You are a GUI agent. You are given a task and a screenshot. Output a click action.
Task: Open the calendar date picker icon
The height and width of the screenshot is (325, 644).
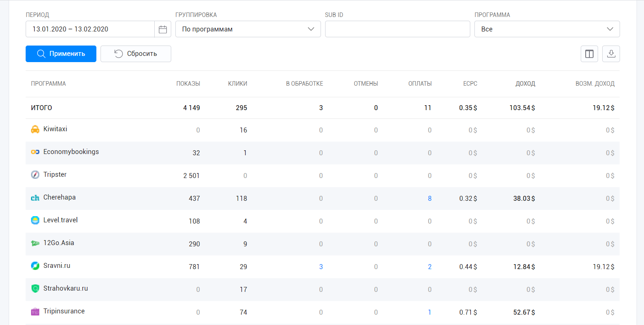click(x=163, y=29)
